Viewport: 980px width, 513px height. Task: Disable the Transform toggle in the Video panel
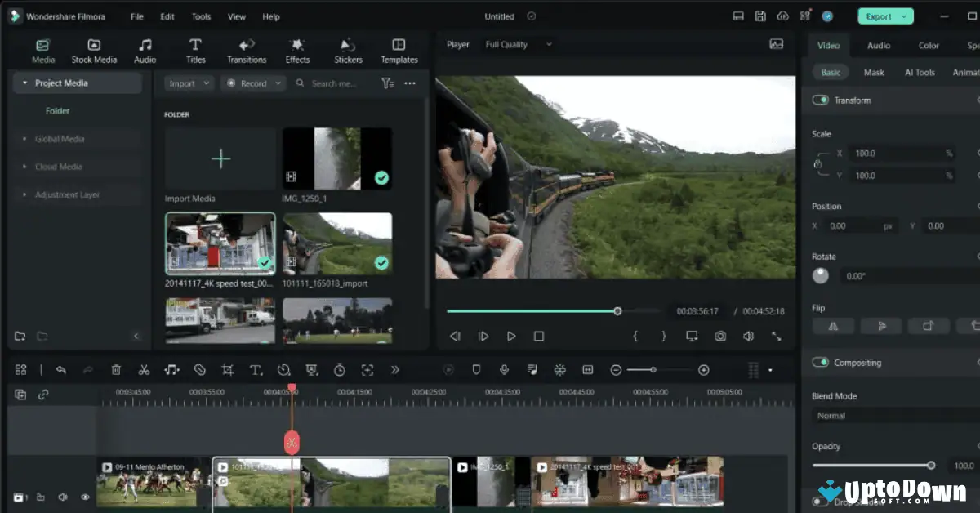[820, 100]
